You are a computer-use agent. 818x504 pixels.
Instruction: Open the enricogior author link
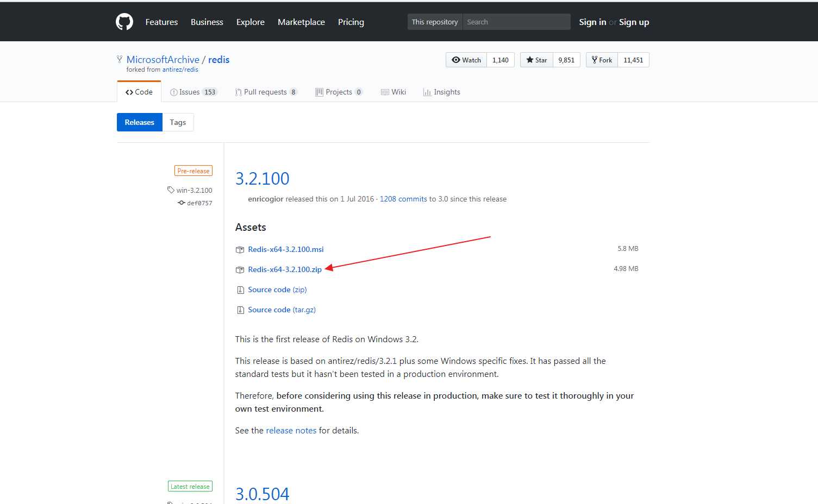point(266,199)
